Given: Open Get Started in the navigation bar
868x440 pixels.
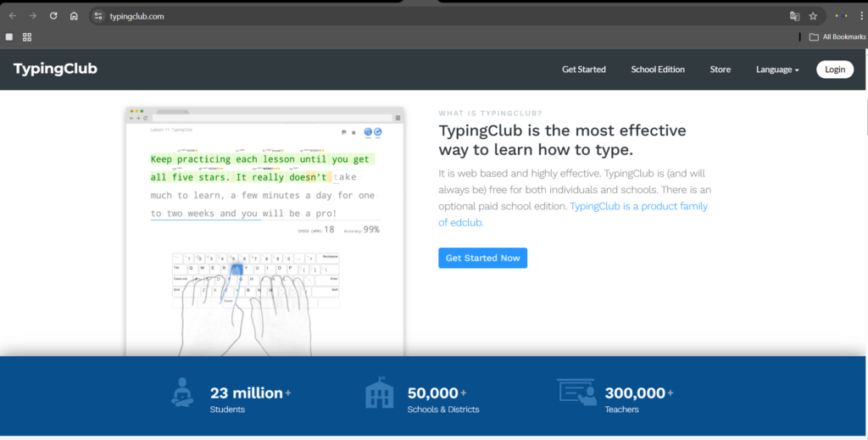Looking at the screenshot, I should pos(584,70).
